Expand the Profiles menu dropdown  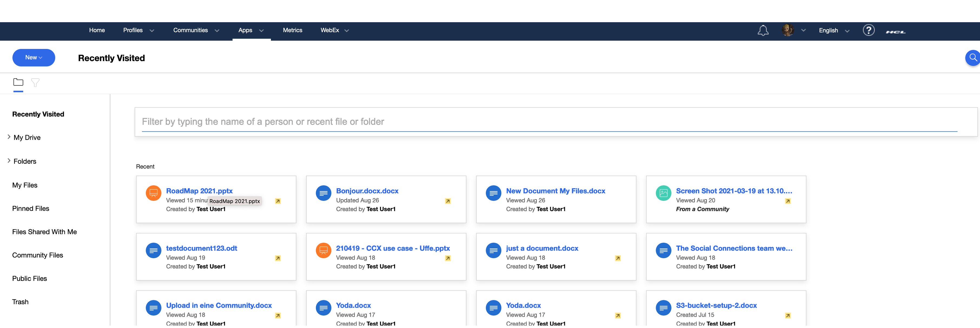[x=152, y=31]
